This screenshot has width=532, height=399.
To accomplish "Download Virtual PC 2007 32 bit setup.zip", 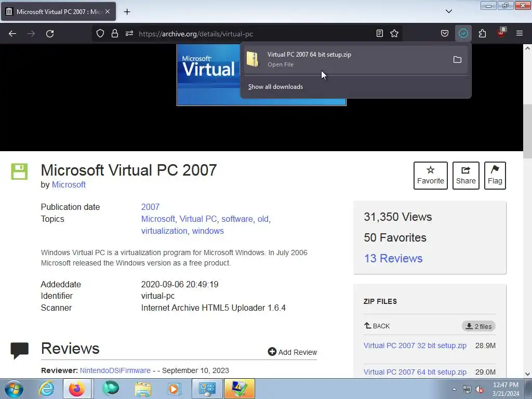I will [415, 345].
